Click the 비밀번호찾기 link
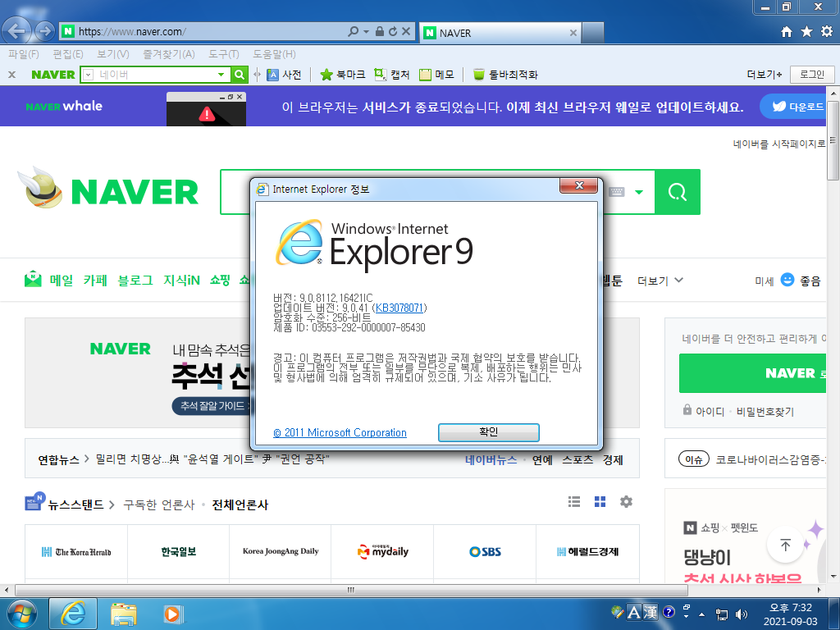Screen dimensions: 840x630 [765, 412]
